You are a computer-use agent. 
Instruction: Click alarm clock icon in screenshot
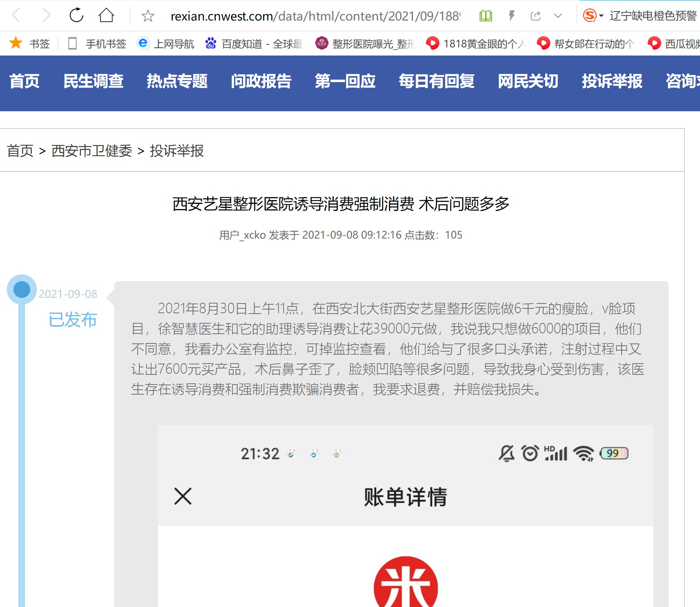530,454
